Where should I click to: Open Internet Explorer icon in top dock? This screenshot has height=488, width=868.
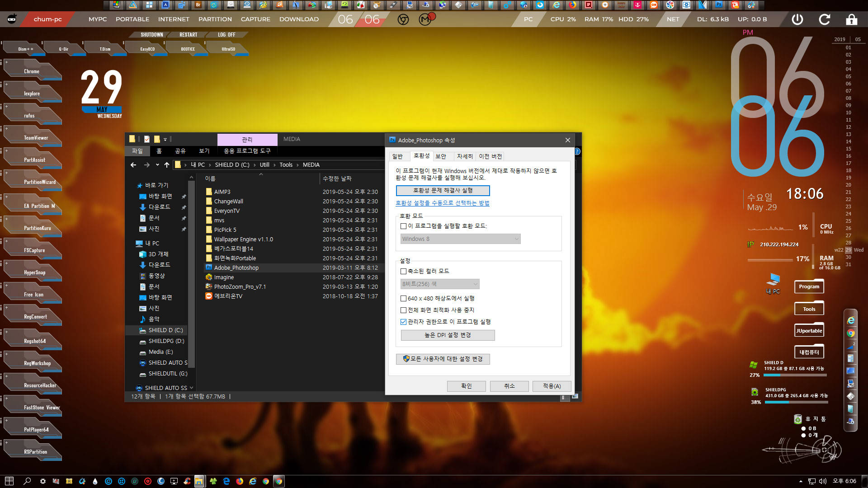tap(556, 5)
